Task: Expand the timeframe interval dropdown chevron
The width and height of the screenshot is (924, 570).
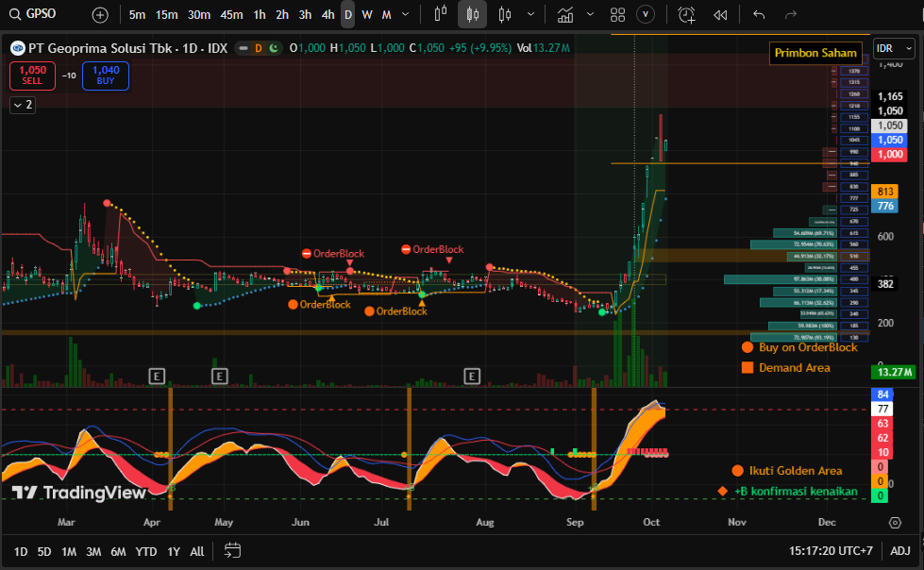Action: [x=406, y=15]
